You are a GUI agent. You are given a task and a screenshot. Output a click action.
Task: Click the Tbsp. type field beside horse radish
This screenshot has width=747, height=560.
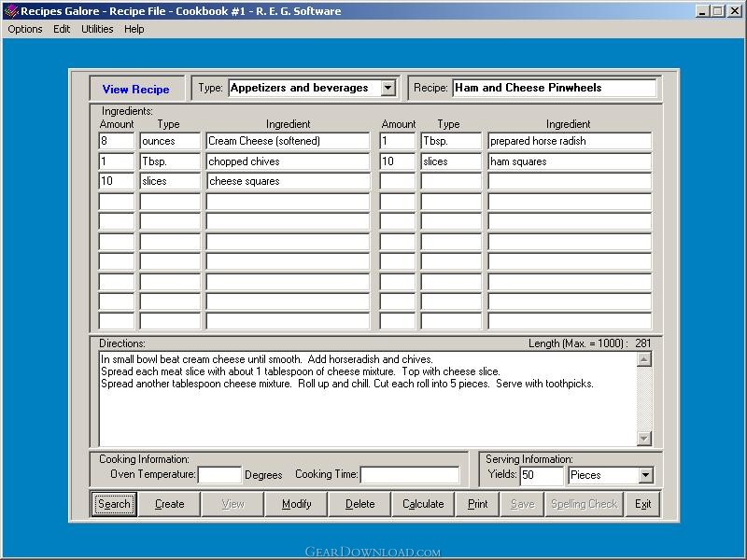click(451, 141)
